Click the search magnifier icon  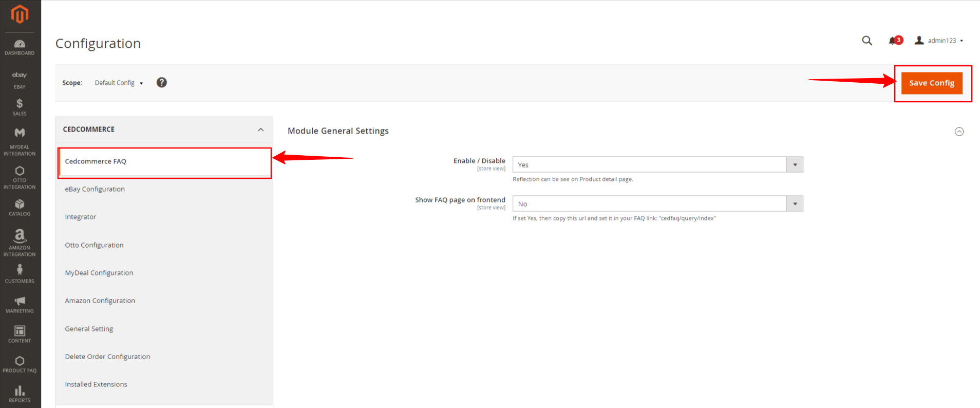click(x=867, y=41)
